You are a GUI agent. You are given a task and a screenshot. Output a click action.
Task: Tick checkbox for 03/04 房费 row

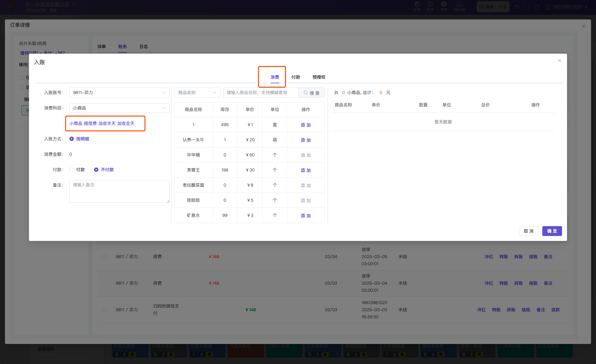105,257
